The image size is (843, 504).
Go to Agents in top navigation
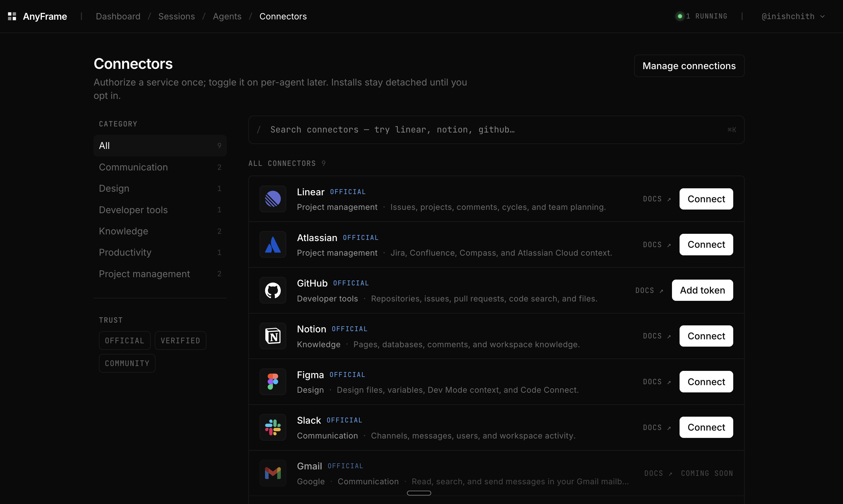[x=227, y=16]
